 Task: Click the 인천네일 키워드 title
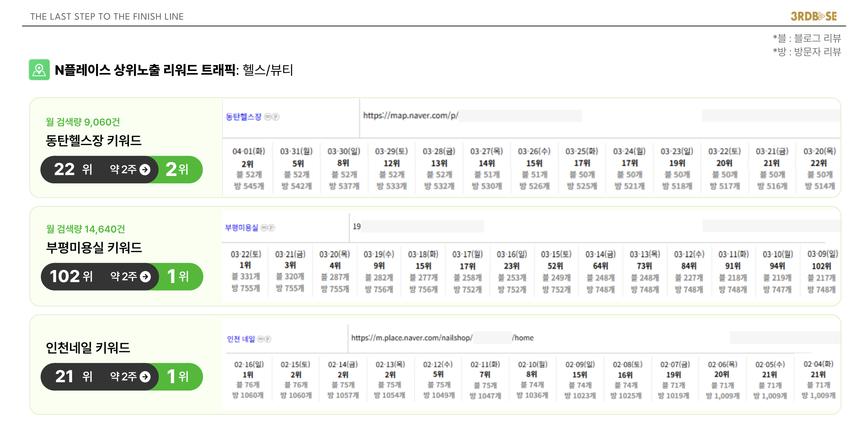pyautogui.click(x=88, y=348)
